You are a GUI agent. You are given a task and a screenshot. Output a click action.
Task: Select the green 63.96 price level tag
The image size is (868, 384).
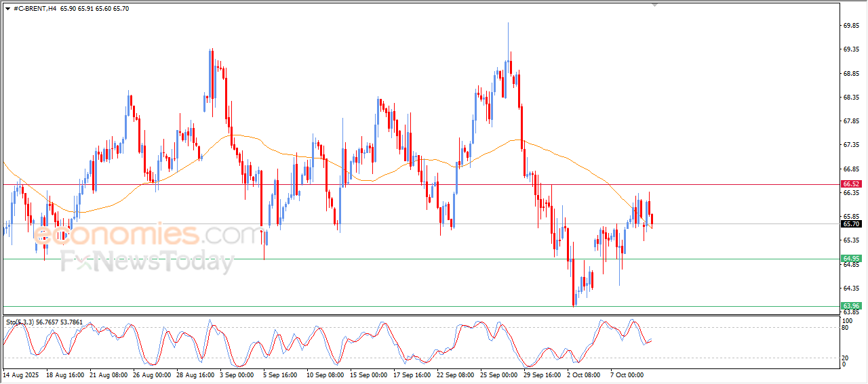(850, 306)
